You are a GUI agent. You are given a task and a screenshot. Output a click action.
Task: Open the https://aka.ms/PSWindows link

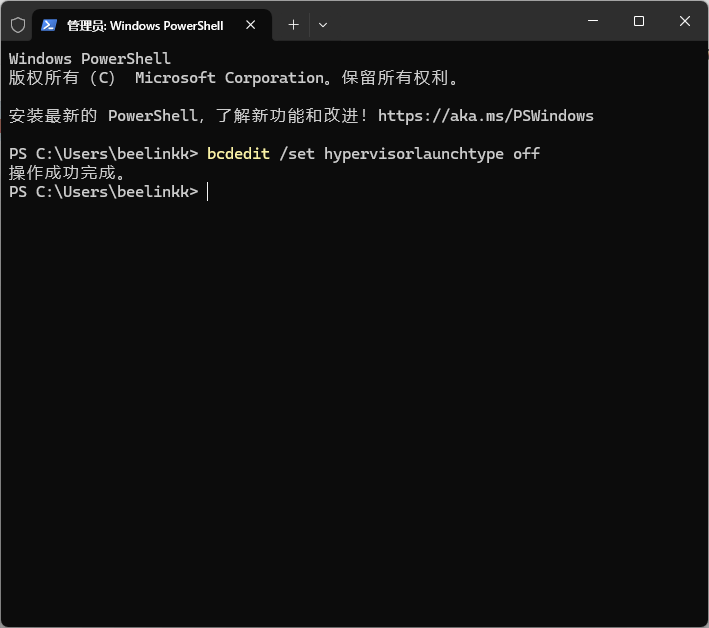[485, 116]
